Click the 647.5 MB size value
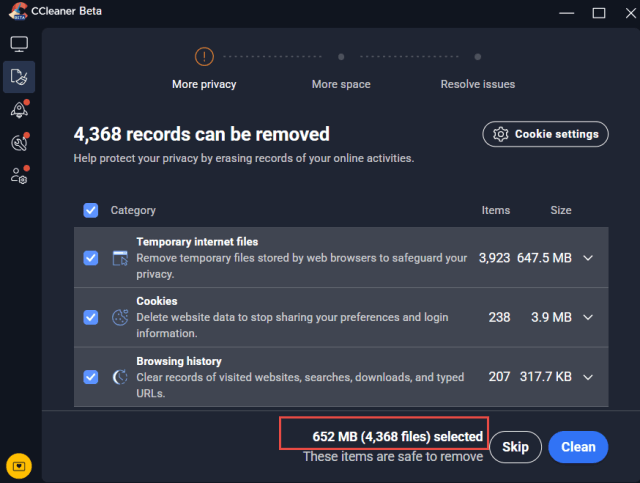This screenshot has height=483, width=640. (544, 258)
